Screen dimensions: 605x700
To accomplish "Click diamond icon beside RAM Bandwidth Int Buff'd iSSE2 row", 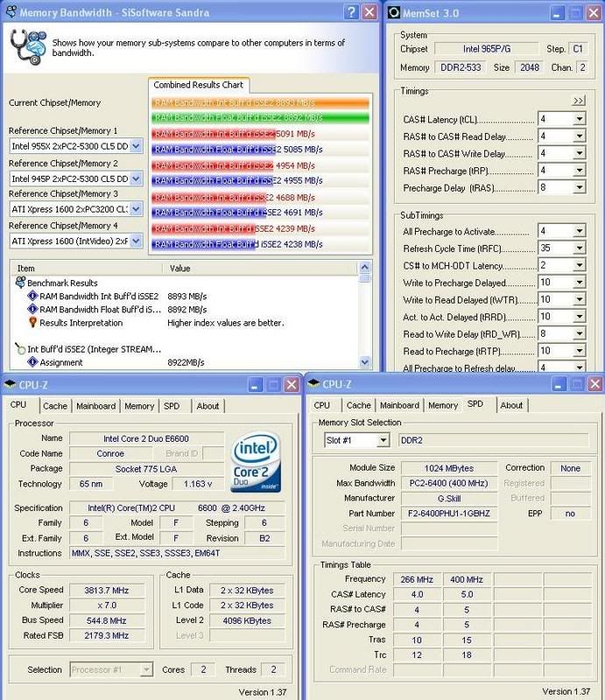I will click(x=32, y=296).
